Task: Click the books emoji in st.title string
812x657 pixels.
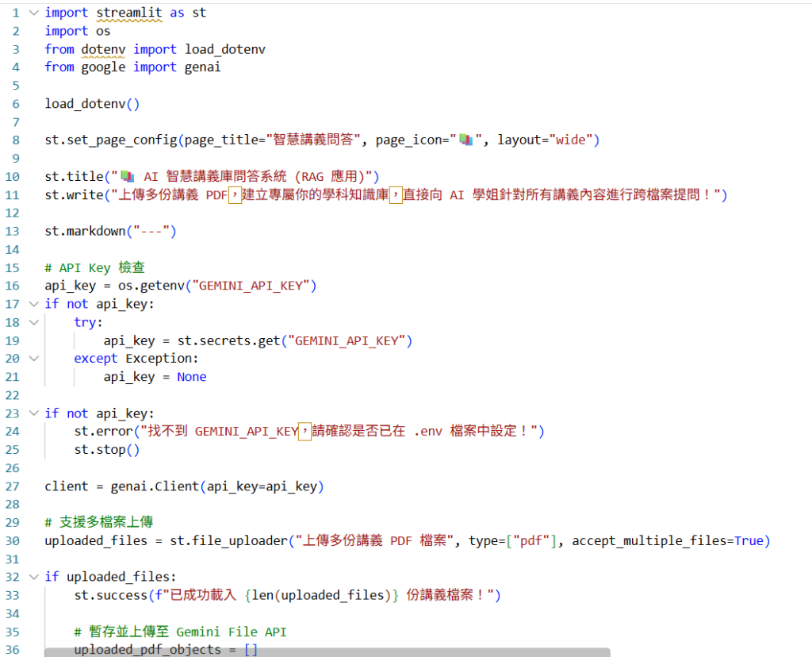Action: click(x=128, y=177)
